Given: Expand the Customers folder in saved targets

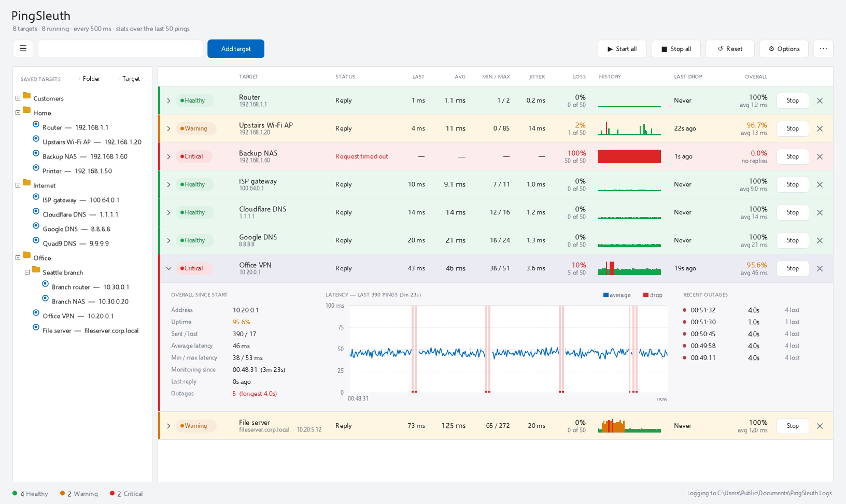Looking at the screenshot, I should pos(18,98).
